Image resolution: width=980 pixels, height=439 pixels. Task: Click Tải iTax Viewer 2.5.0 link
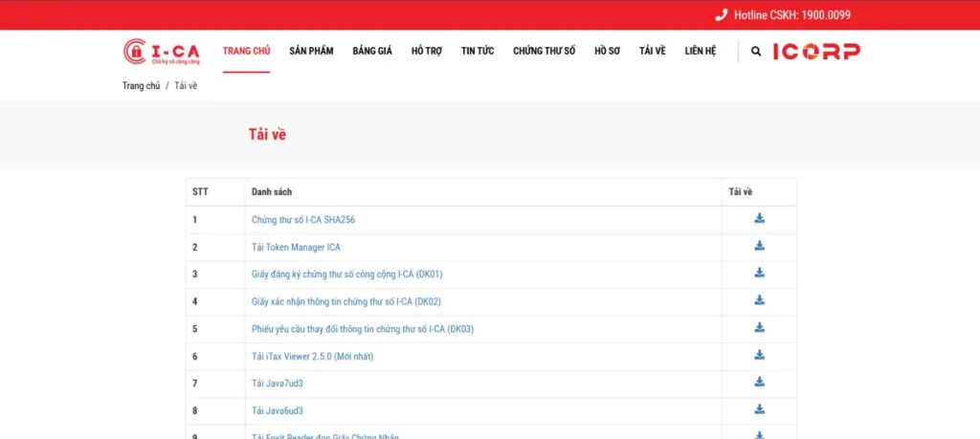(313, 357)
